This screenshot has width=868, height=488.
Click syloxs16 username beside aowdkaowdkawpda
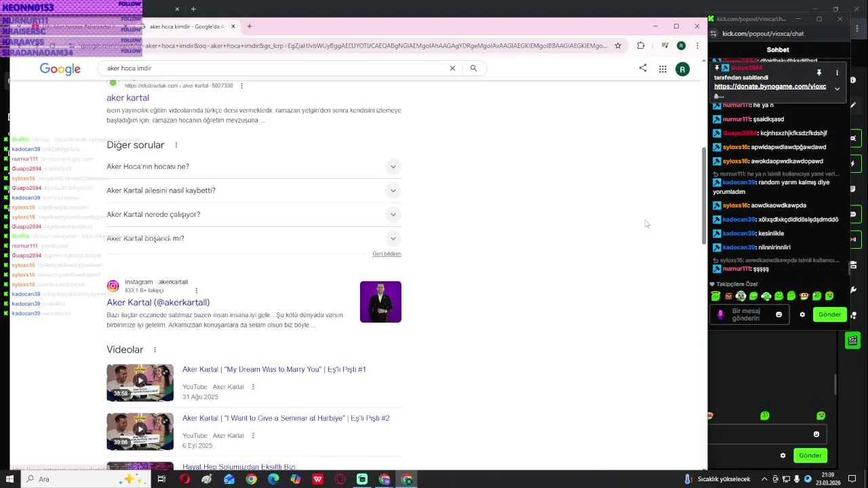(735, 205)
